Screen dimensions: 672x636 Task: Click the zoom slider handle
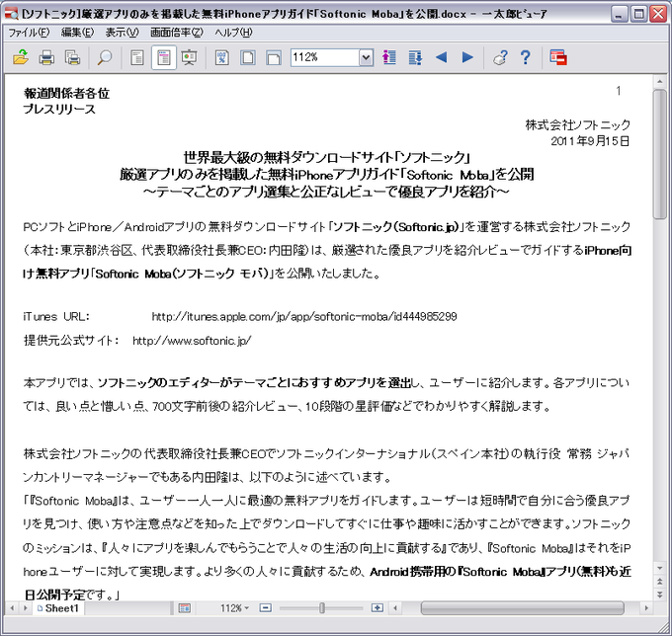coord(322,608)
